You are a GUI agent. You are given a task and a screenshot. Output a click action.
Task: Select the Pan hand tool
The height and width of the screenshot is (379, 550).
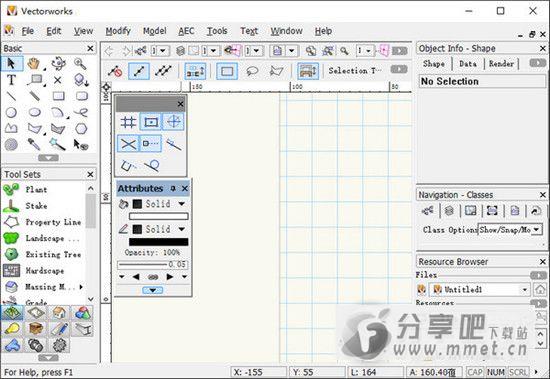click(34, 64)
